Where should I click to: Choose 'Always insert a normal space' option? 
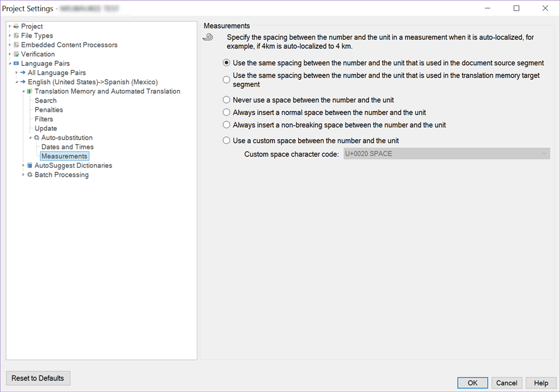pyautogui.click(x=227, y=112)
